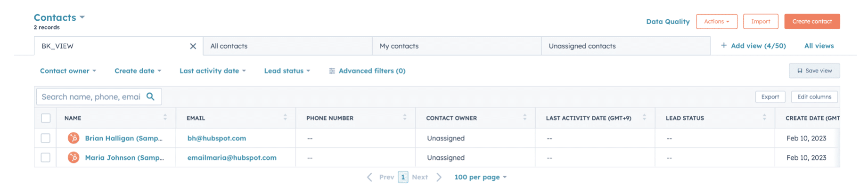868x194 pixels.
Task: Click the Edit columns button
Action: (x=814, y=97)
